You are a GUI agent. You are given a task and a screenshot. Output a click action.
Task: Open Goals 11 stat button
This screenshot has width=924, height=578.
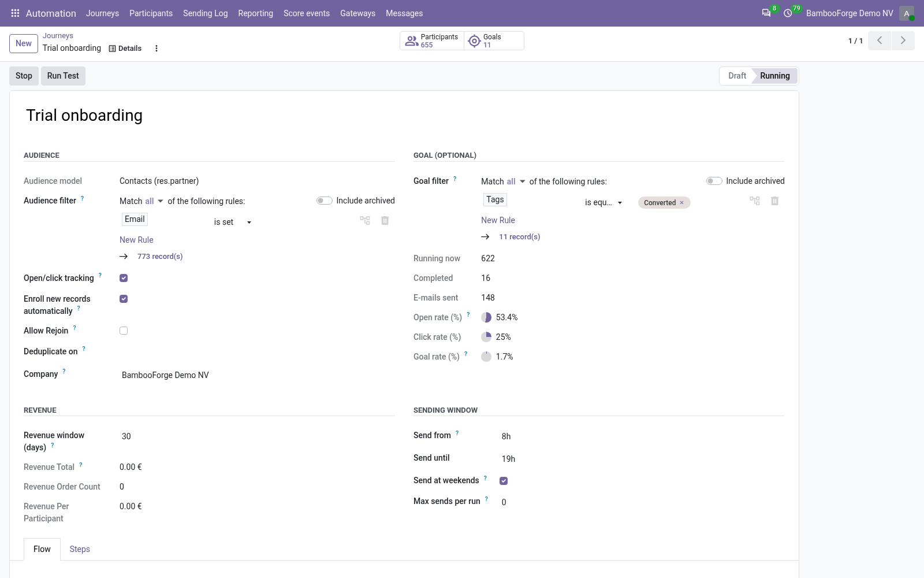pyautogui.click(x=494, y=40)
